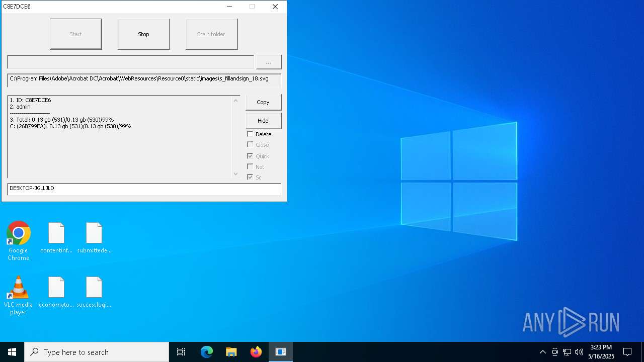This screenshot has width=644, height=362.
Task: Open the tray icon left of network
Action: tap(555, 352)
